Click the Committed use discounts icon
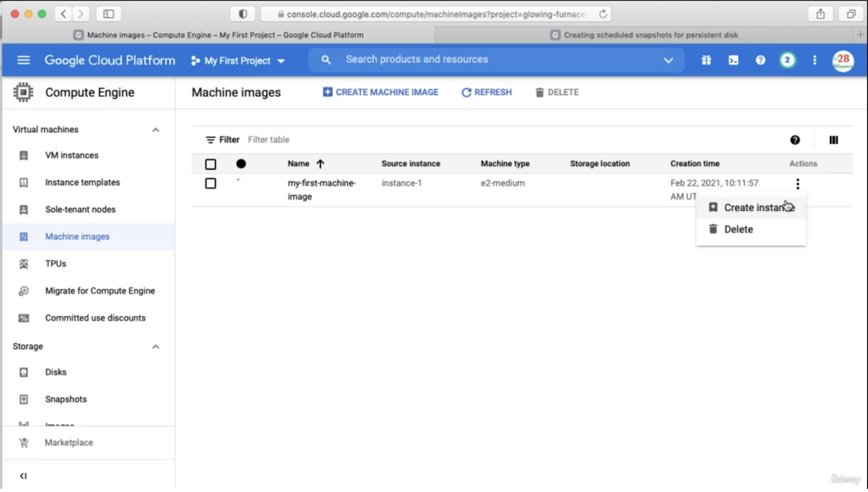This screenshot has width=868, height=492. point(23,318)
